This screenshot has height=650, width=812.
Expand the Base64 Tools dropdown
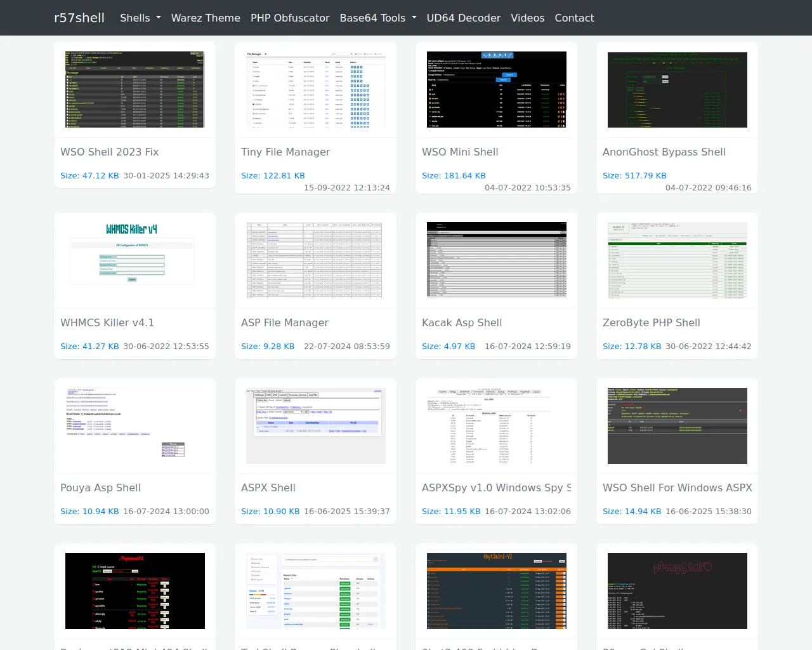(378, 18)
